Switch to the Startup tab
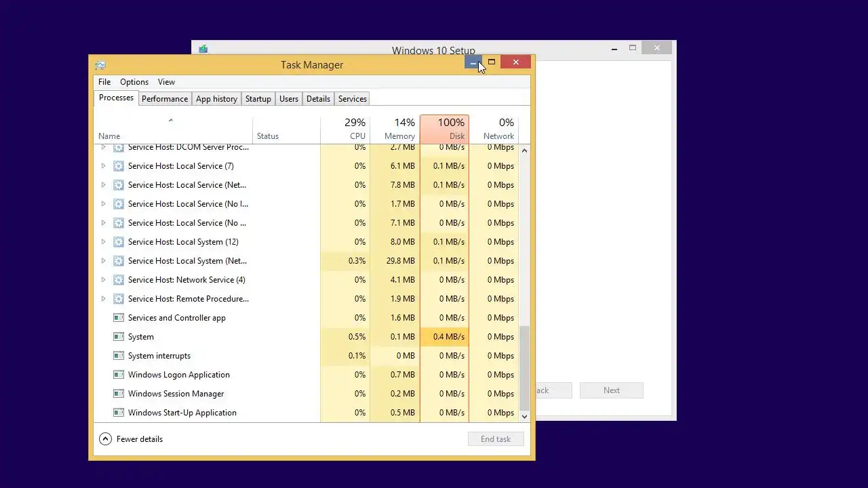The image size is (868, 488). point(258,99)
